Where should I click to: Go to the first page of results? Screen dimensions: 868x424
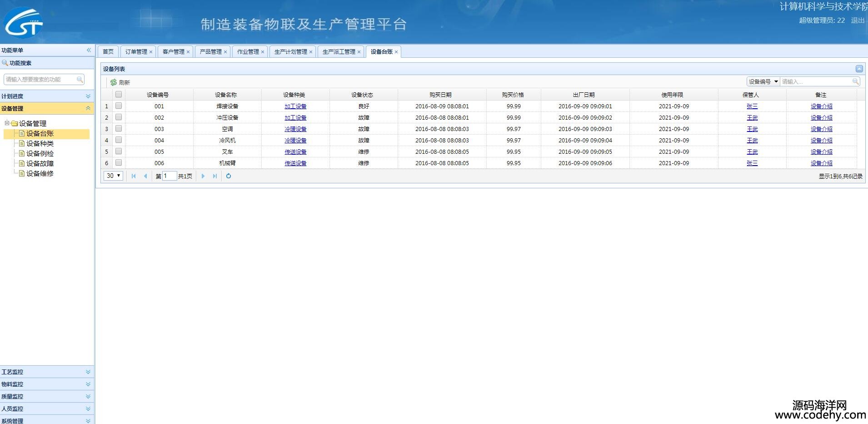tap(134, 176)
